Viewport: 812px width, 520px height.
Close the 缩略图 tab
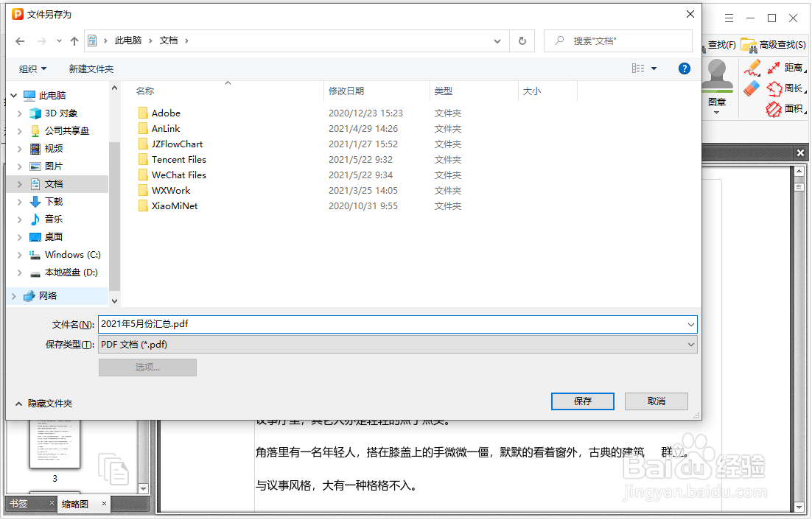coord(104,503)
